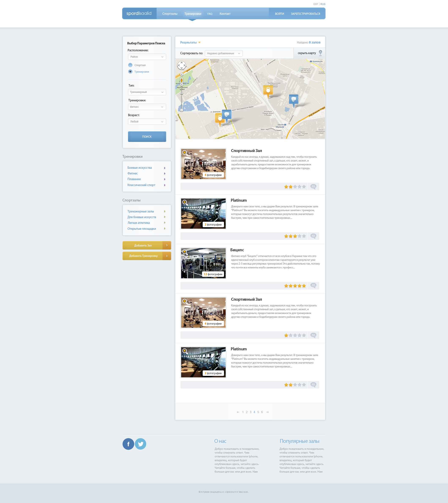This screenshot has height=503, width=448.
Task: Open the FAQ navigation menu item
Action: pyautogui.click(x=210, y=14)
